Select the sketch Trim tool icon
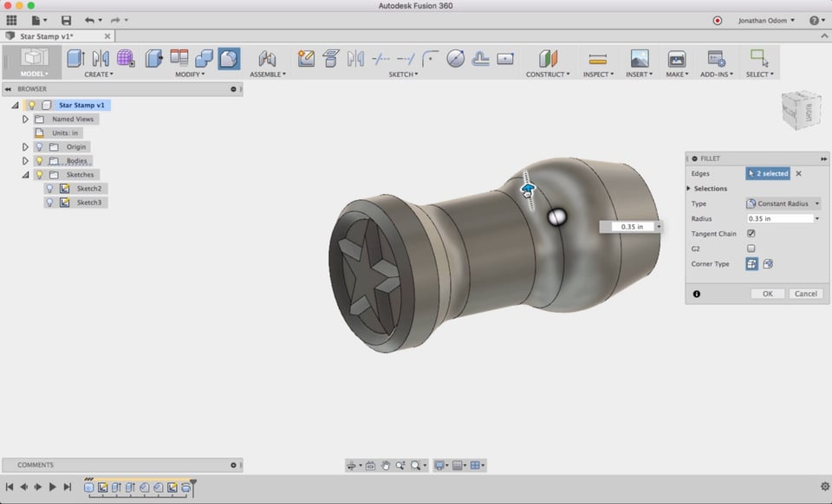The height and width of the screenshot is (504, 832). coord(380,58)
